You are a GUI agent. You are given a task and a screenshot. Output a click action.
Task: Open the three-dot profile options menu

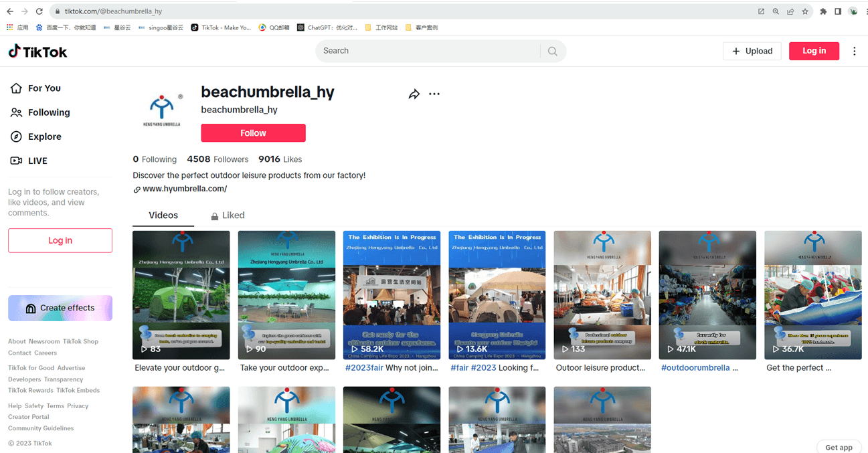[x=434, y=94]
